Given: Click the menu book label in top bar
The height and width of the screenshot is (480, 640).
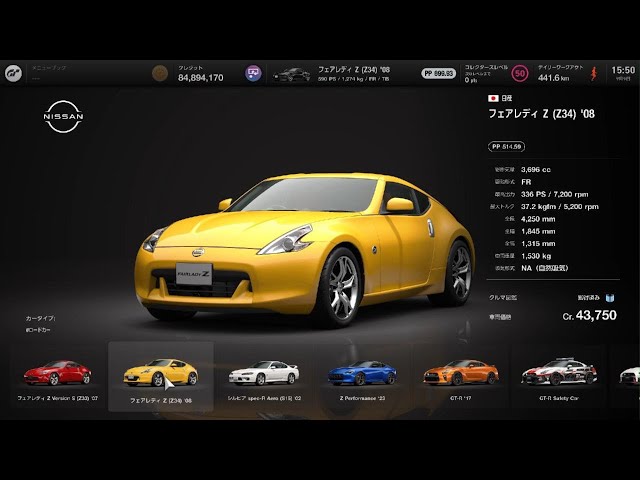Looking at the screenshot, I should 49,68.
